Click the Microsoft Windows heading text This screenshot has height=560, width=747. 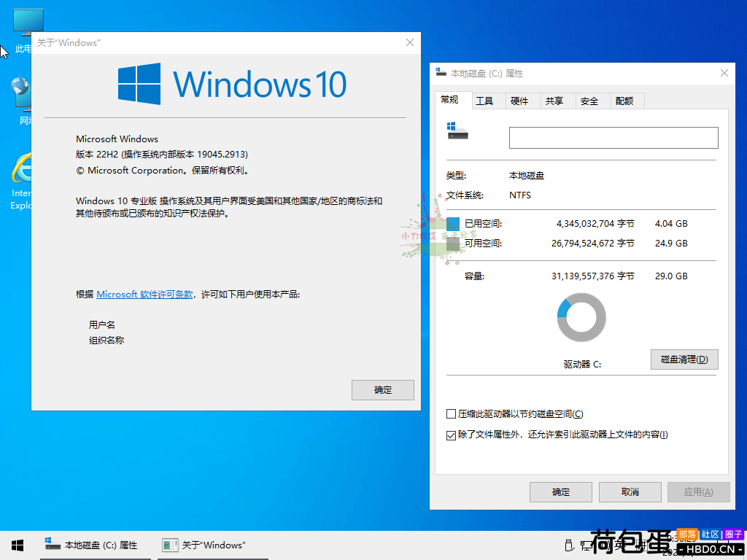[x=117, y=139]
